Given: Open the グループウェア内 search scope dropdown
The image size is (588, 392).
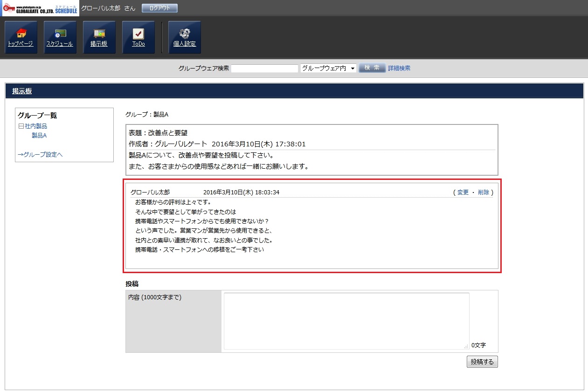Looking at the screenshot, I should click(328, 69).
